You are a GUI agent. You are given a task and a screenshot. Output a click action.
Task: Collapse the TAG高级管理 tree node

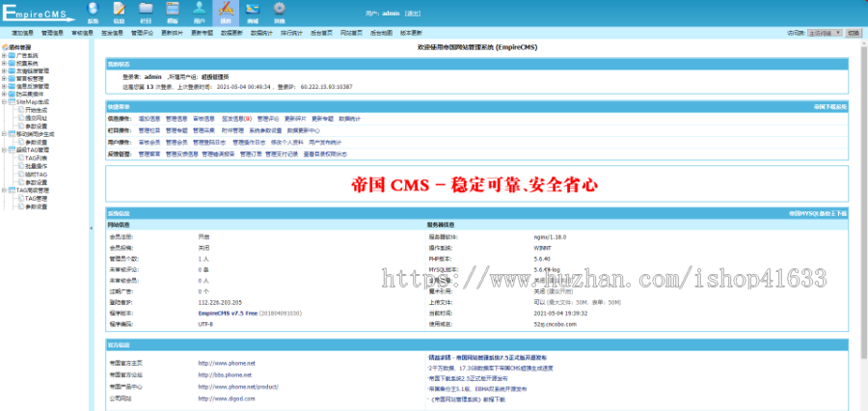tap(5, 190)
